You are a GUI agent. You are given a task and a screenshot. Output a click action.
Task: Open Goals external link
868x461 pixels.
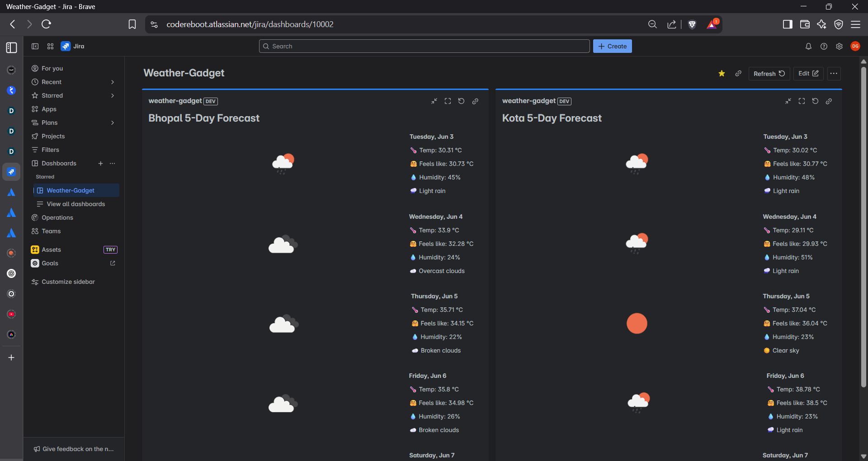coord(74,263)
